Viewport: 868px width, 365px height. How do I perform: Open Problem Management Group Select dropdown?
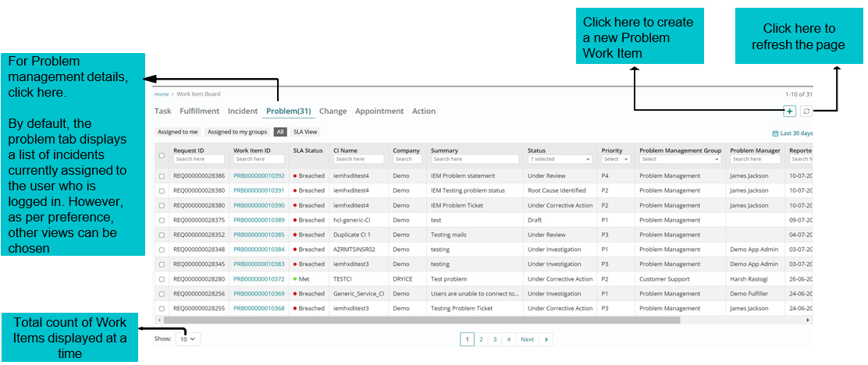(x=681, y=159)
